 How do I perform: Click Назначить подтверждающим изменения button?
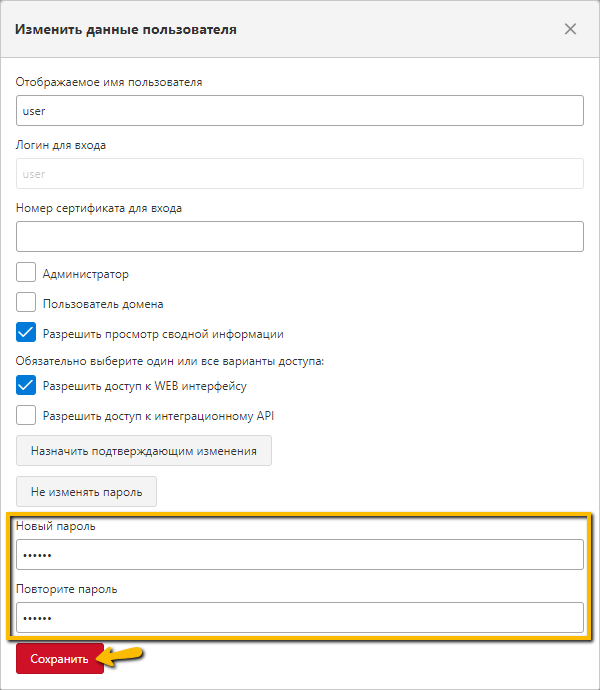coord(144,451)
